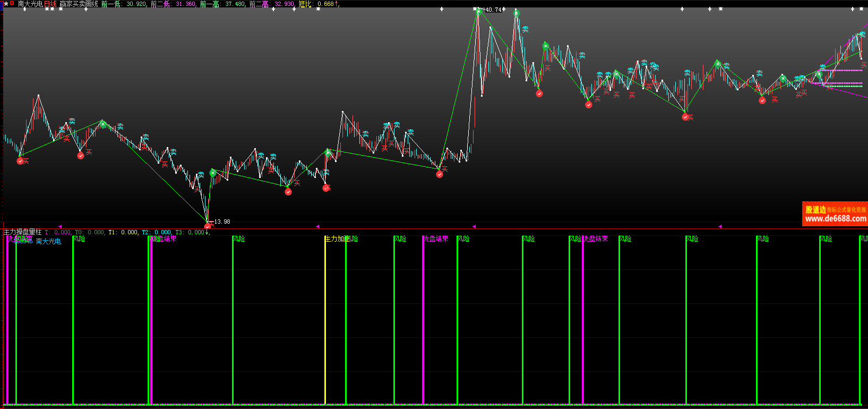This screenshot has width=868, height=409.
Task: Click the 南大光电 stock name in header
Action: point(30,4)
